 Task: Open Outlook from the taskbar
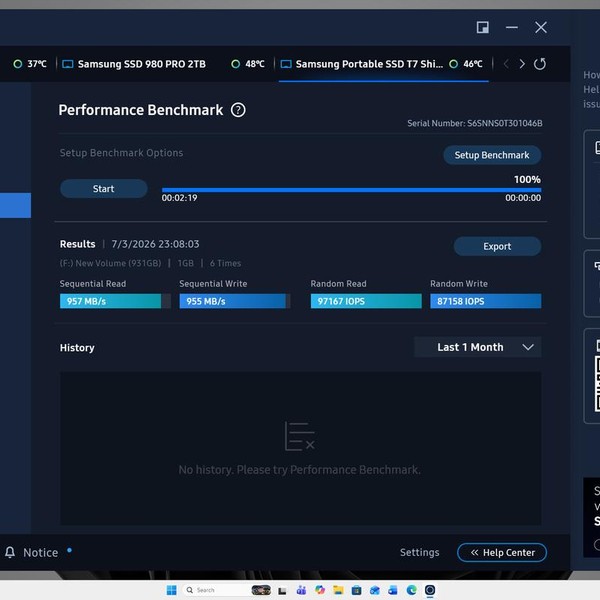pyautogui.click(x=375, y=590)
